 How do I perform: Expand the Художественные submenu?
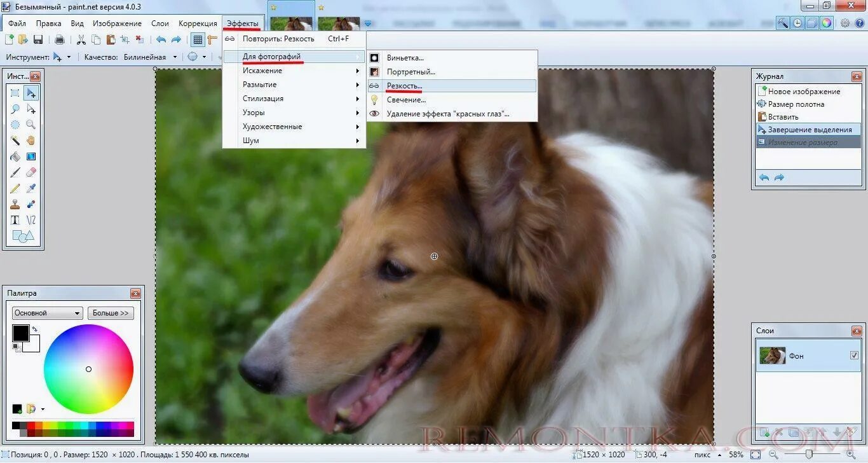294,127
